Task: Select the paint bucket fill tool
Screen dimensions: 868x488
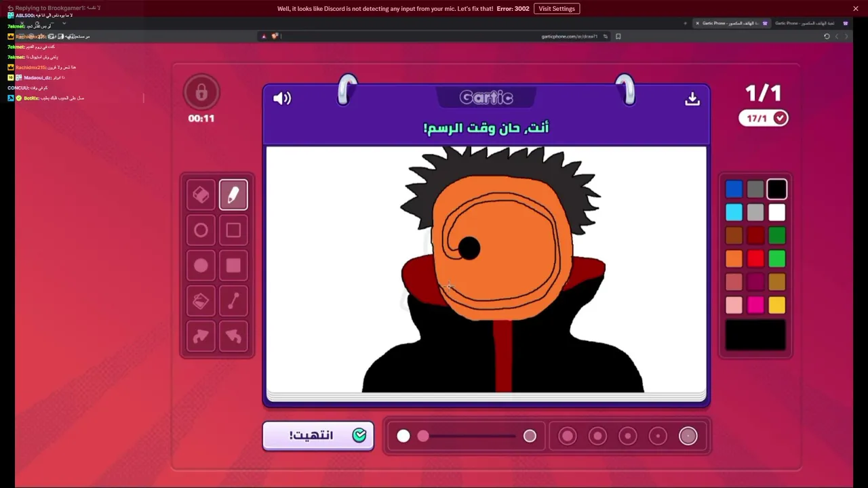Action: tap(201, 301)
